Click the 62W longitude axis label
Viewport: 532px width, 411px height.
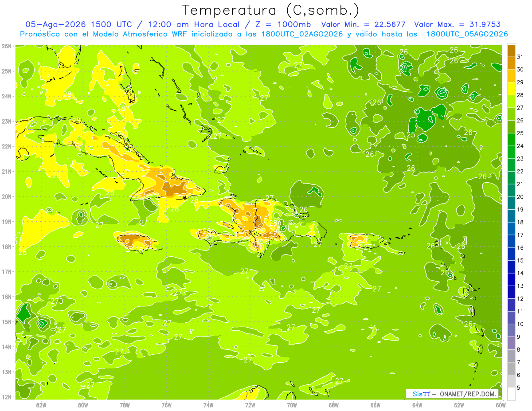coord(459,405)
